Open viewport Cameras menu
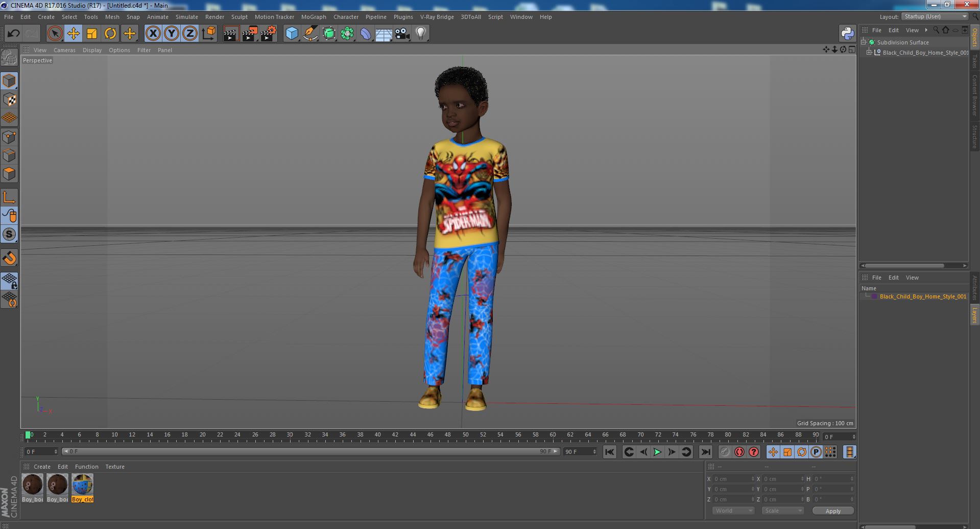Viewport: 980px width, 529px height. click(x=64, y=50)
